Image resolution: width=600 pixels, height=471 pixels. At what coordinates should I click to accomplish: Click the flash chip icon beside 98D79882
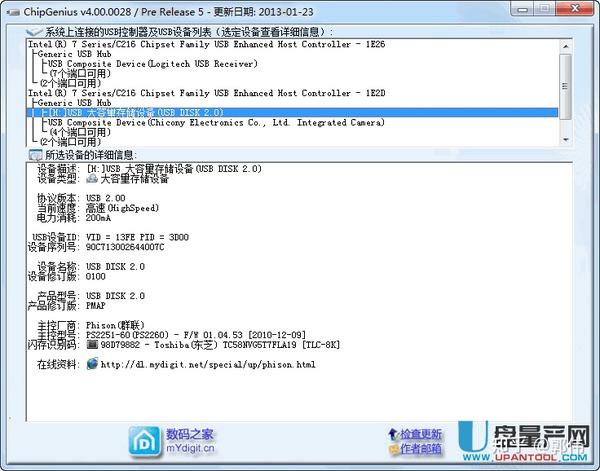92,344
